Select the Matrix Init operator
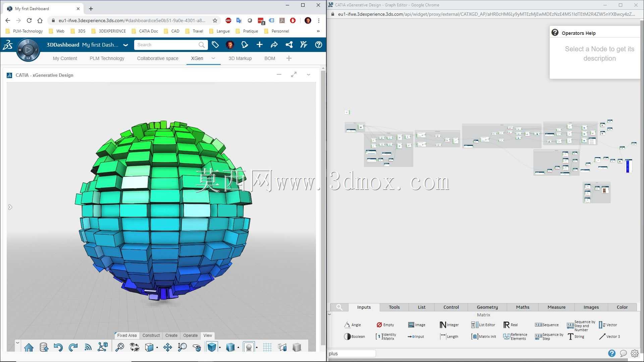 484,337
